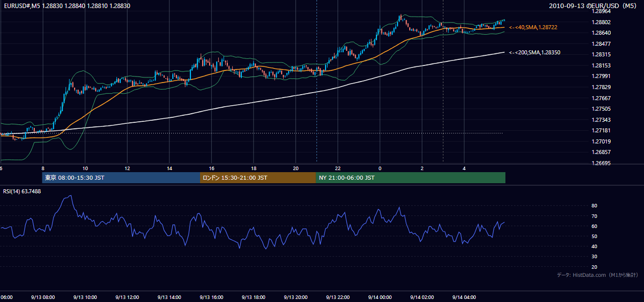Click the RSI 50 level label

595,236
